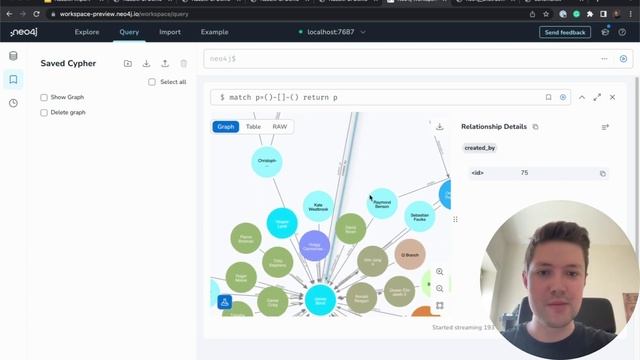Select the RAW result view

pyautogui.click(x=280, y=127)
